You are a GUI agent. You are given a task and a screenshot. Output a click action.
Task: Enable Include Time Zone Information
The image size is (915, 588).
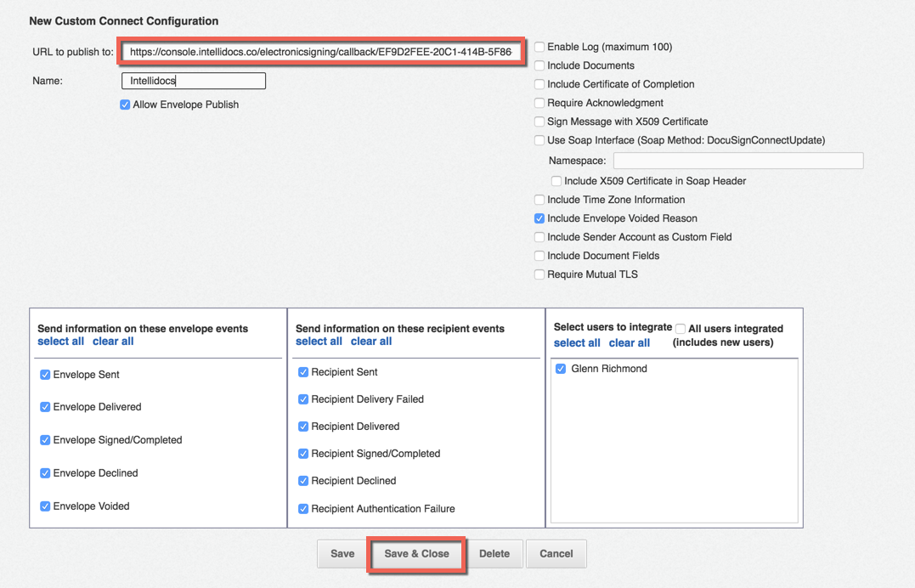[x=539, y=200]
